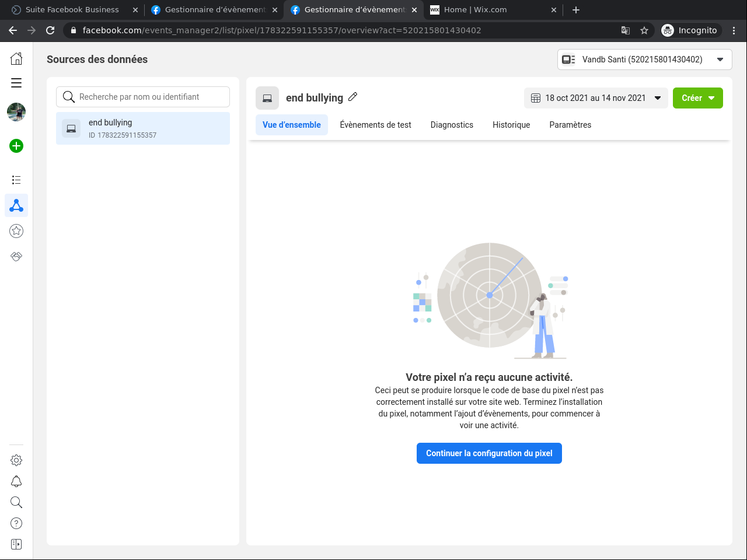Close the active Gestionnaire d'évènements tab

pos(414,10)
